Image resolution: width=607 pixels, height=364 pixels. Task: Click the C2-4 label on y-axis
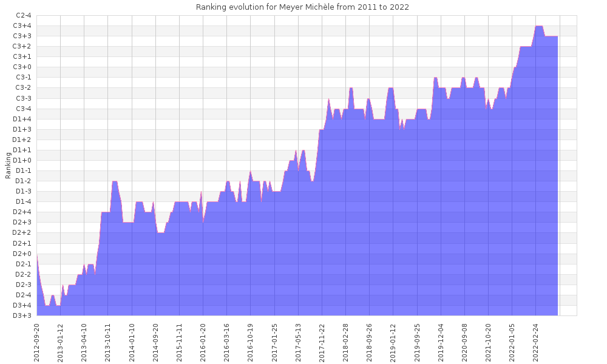(x=23, y=15)
